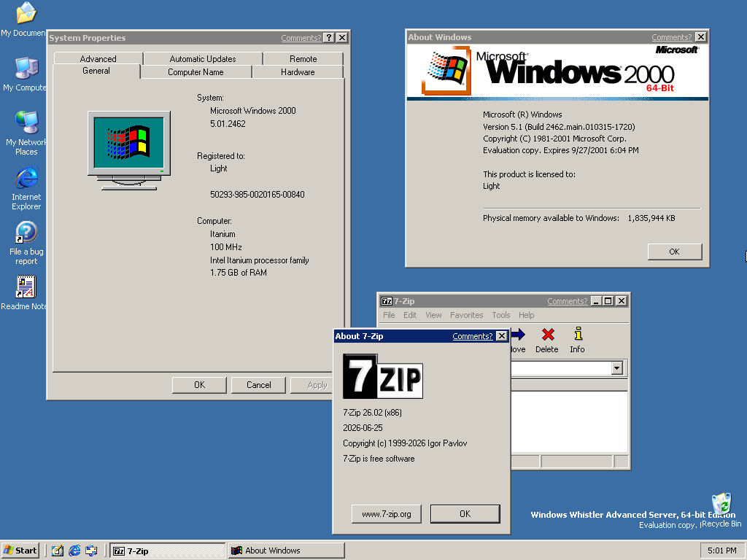Viewport: 747px width, 560px height.
Task: Click the third quick launch icon
Action: click(x=91, y=551)
